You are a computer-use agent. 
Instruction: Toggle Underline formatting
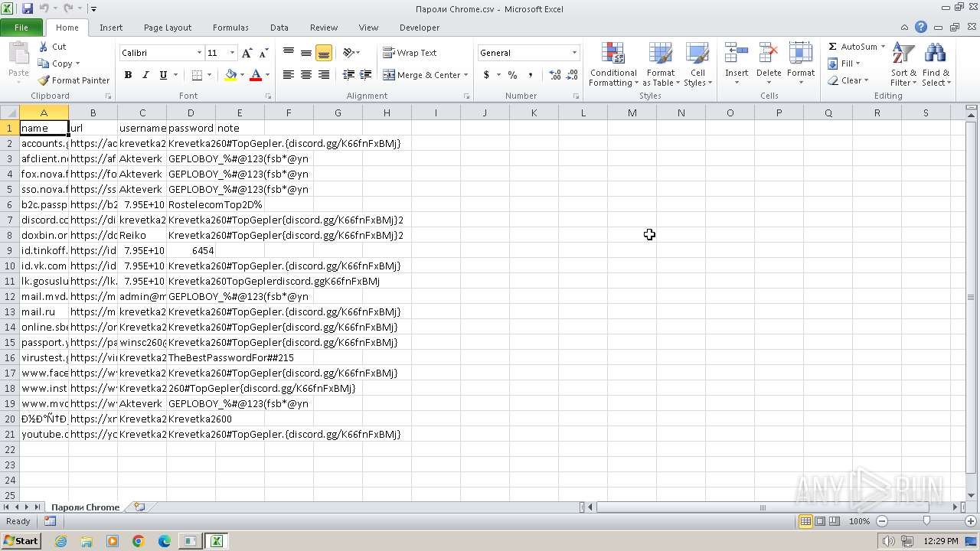163,75
